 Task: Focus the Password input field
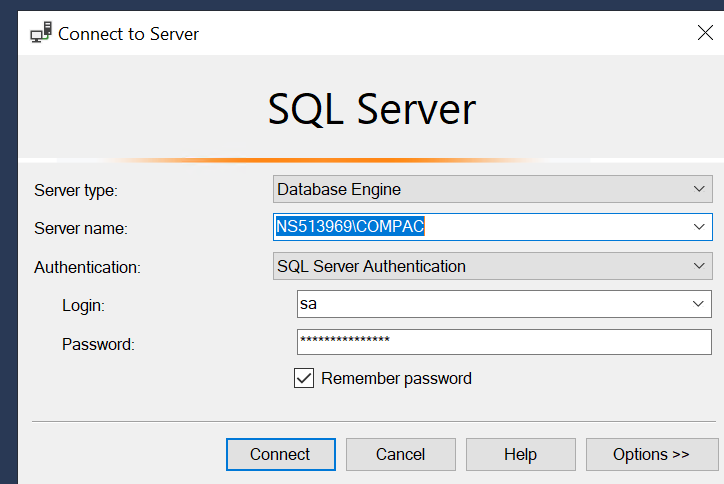(x=504, y=342)
